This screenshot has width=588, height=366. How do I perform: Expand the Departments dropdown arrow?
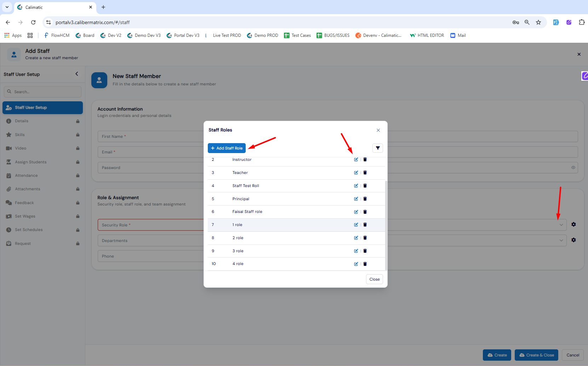[561, 241]
